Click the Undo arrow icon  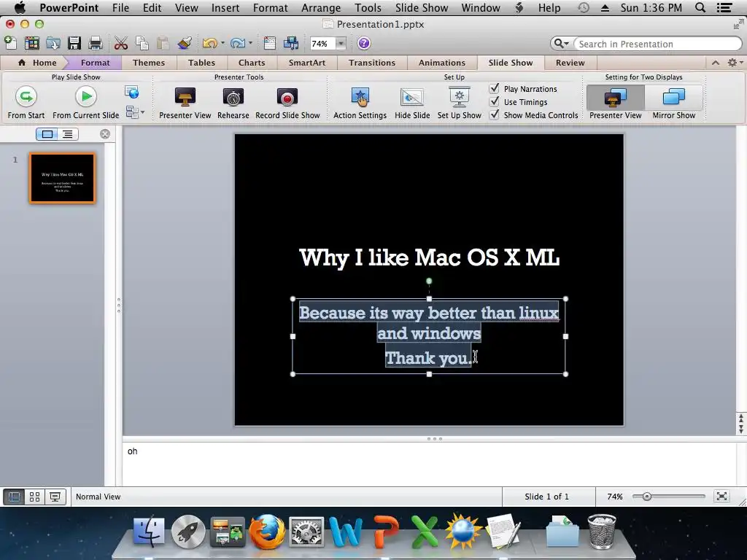(209, 43)
